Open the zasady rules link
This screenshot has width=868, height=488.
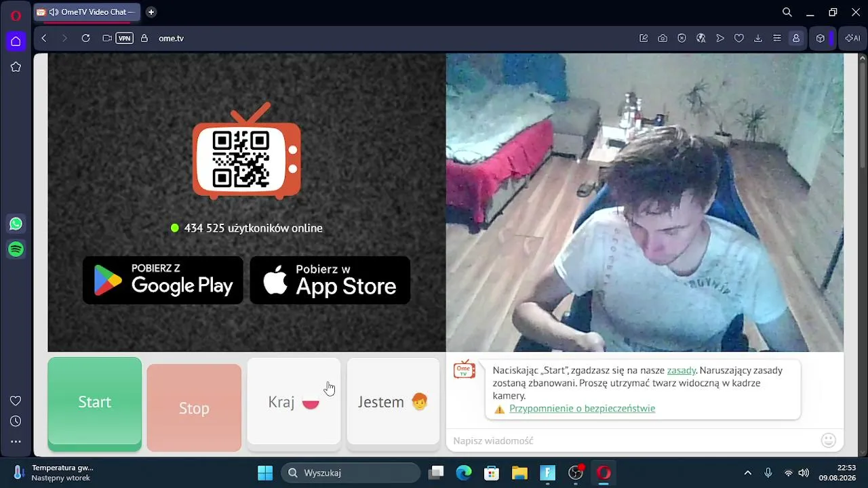682,370
